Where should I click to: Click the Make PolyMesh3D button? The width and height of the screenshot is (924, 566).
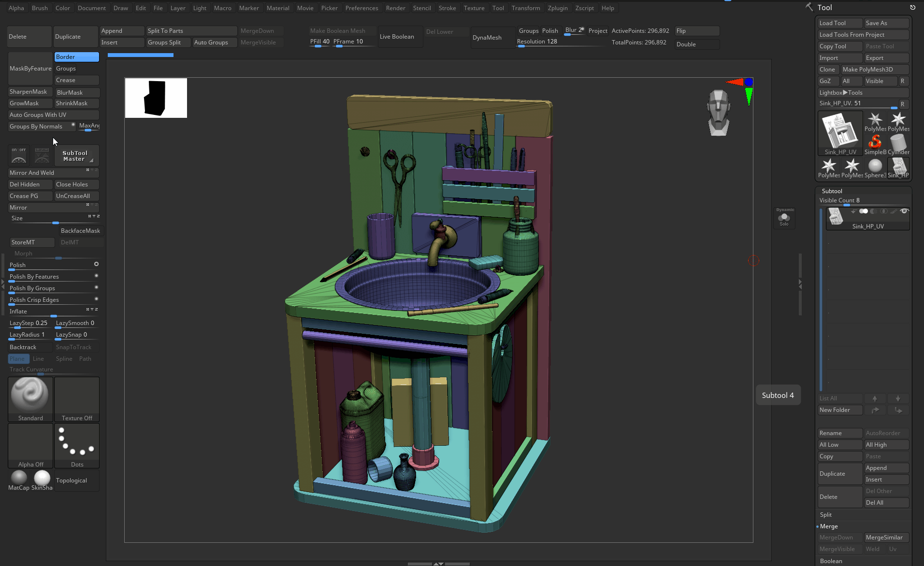(x=874, y=70)
